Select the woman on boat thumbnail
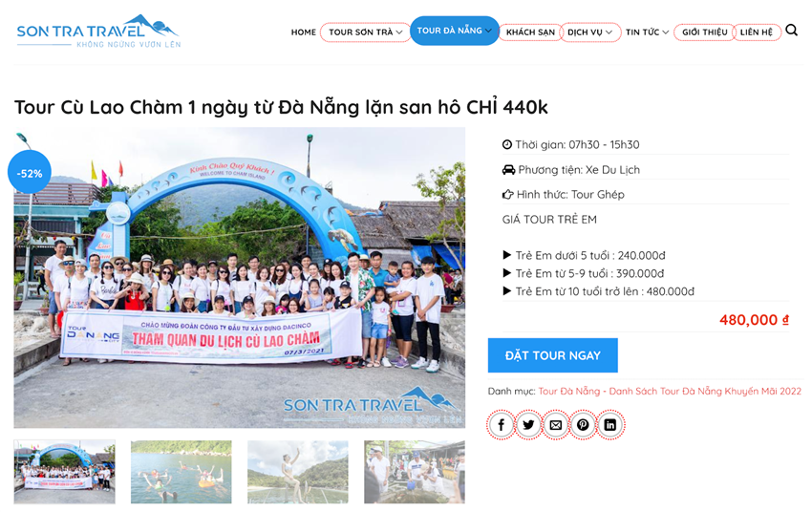The image size is (812, 512). (298, 472)
